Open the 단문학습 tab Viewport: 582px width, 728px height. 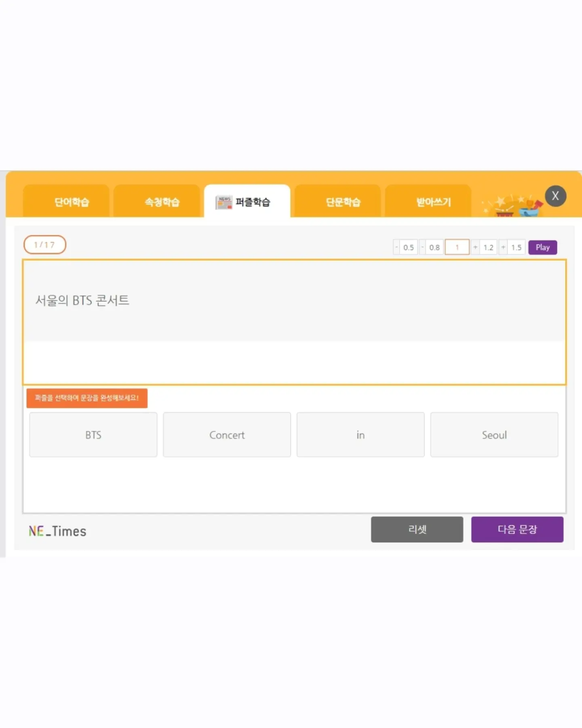(338, 201)
